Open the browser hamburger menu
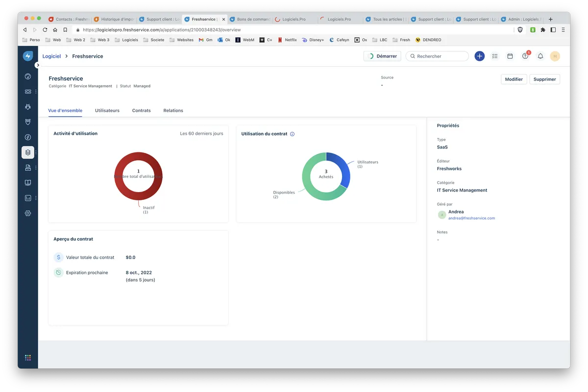The height and width of the screenshot is (392, 588). (x=563, y=29)
